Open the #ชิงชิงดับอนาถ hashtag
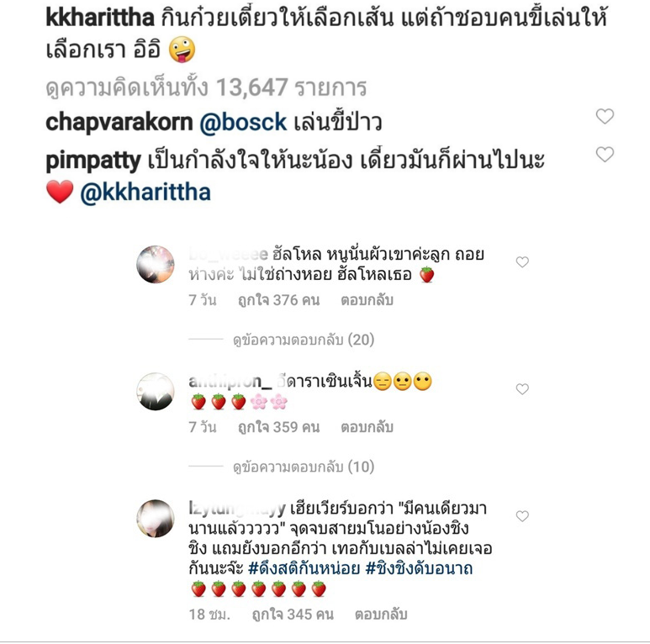 pos(419,568)
